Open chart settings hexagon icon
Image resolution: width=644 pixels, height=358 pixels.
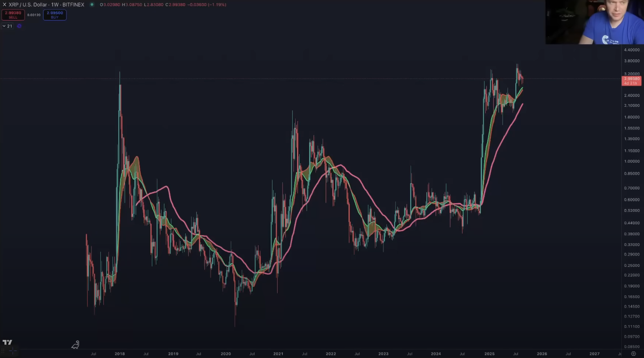[633, 354]
